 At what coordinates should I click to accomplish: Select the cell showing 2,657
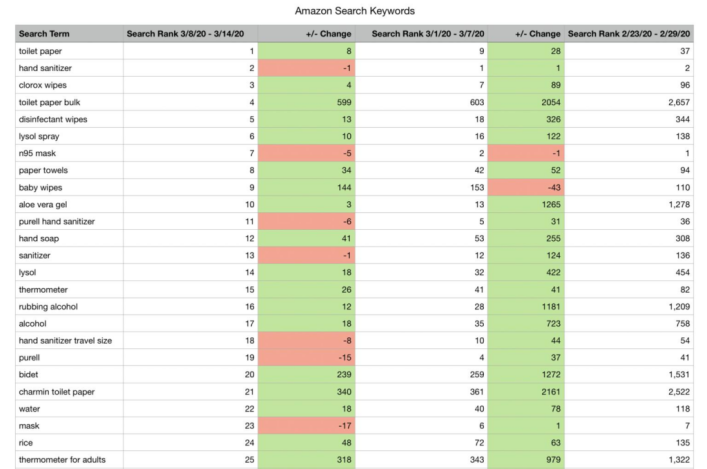(x=635, y=102)
